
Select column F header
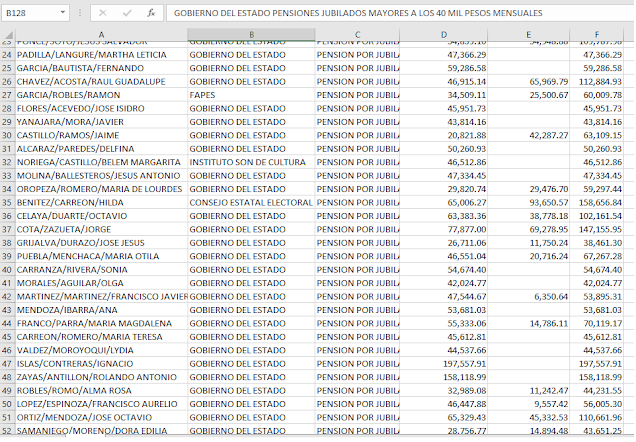pos(596,35)
